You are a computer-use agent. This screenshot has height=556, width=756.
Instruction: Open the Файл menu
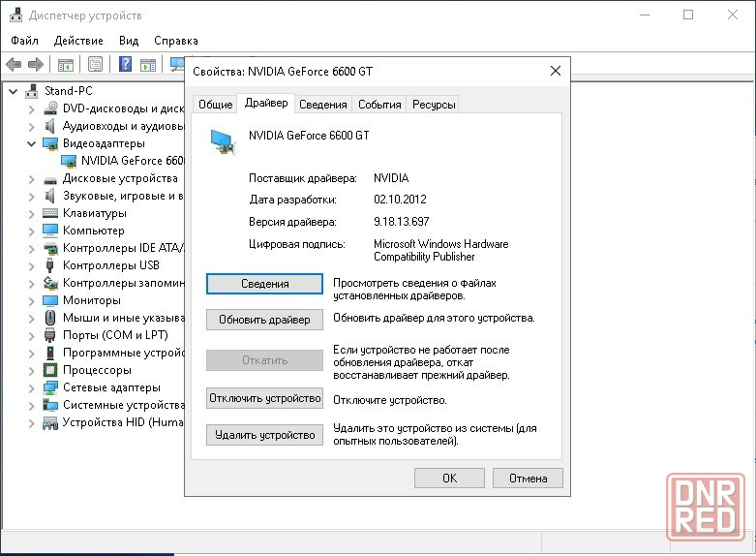tap(24, 41)
